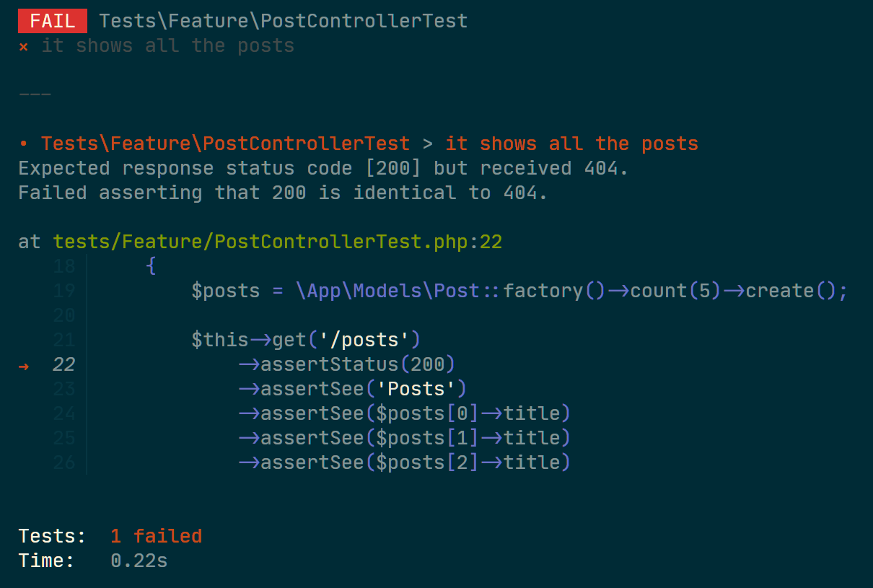Click the assertSee('Posts') line
The width and height of the screenshot is (873, 588).
(x=353, y=389)
